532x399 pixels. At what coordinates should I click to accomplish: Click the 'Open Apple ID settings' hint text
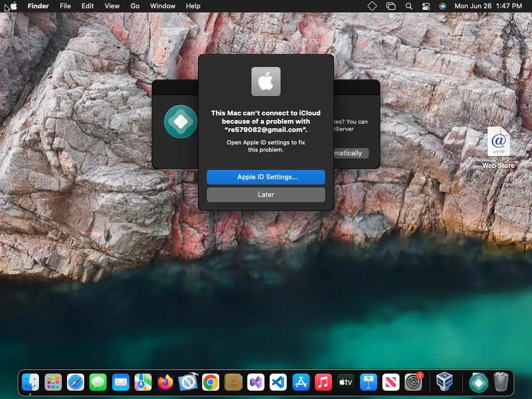pyautogui.click(x=265, y=146)
